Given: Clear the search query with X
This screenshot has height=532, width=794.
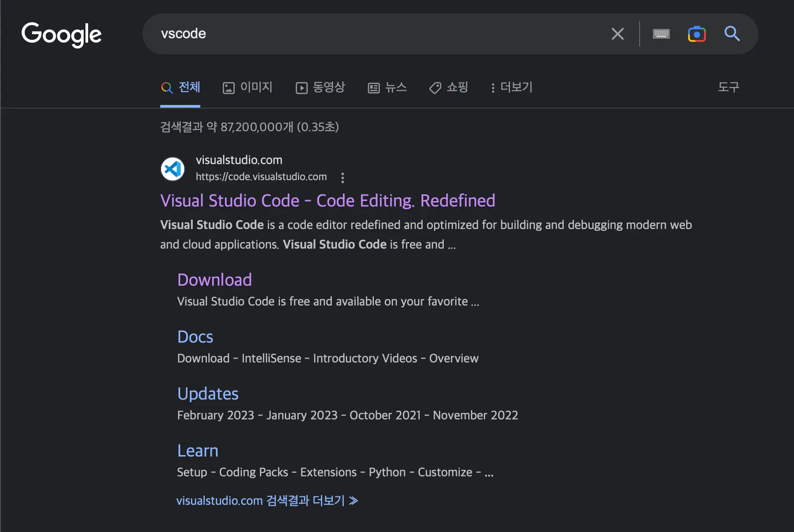Looking at the screenshot, I should click(x=617, y=34).
